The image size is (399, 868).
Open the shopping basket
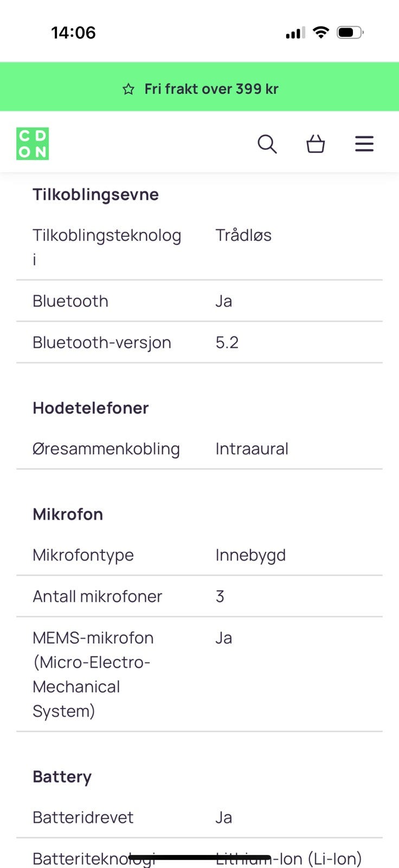316,144
